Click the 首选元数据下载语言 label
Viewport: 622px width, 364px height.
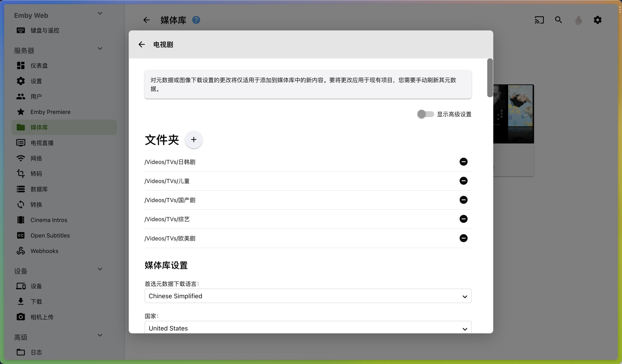tap(172, 284)
